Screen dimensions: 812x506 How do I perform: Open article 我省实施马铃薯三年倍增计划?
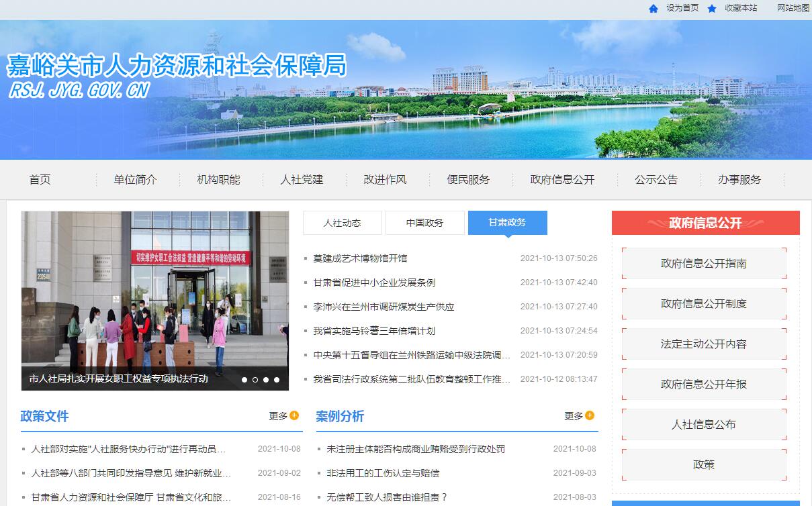(x=374, y=331)
